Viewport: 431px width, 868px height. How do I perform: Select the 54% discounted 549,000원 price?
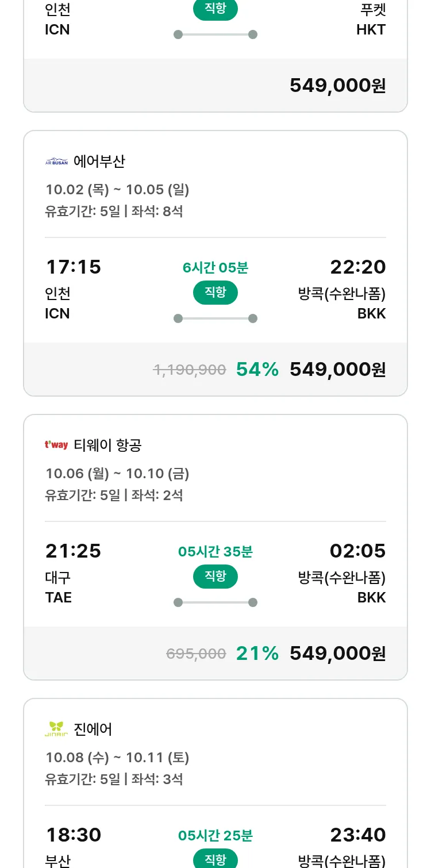pos(337,370)
